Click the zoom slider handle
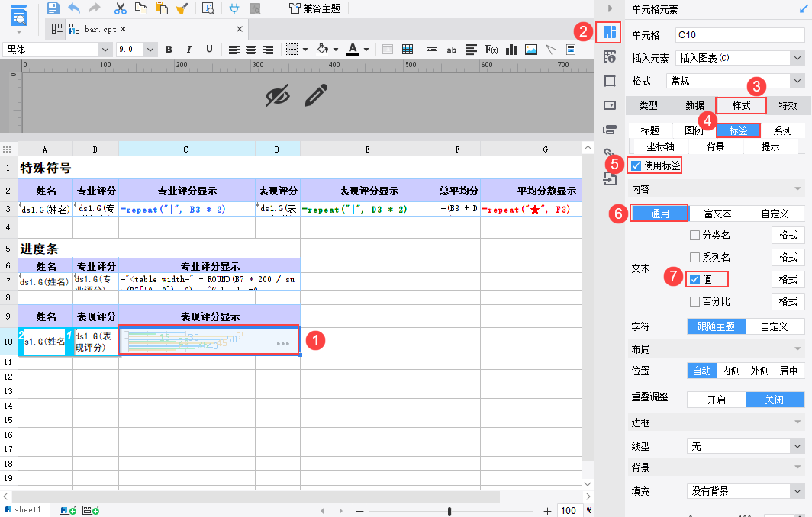This screenshot has width=812, height=517. [x=449, y=512]
